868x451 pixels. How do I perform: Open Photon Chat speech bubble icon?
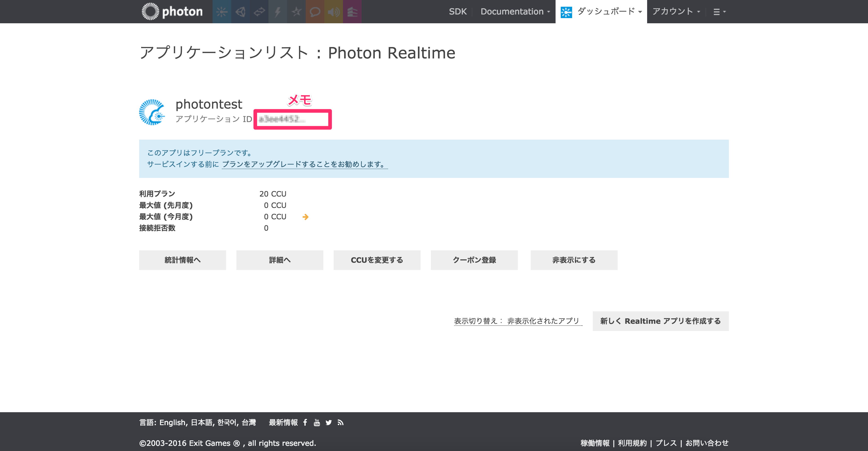coord(315,12)
